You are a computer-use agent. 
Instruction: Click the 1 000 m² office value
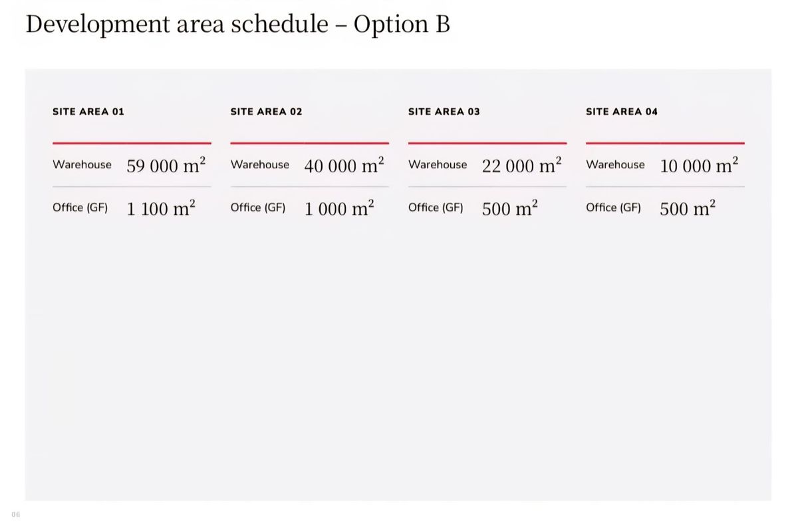339,208
